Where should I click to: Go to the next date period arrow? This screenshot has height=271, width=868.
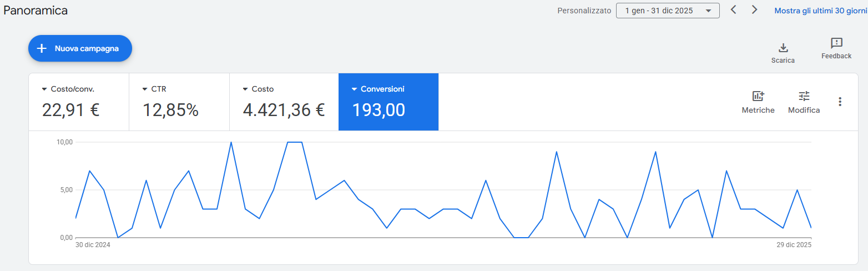tap(754, 10)
